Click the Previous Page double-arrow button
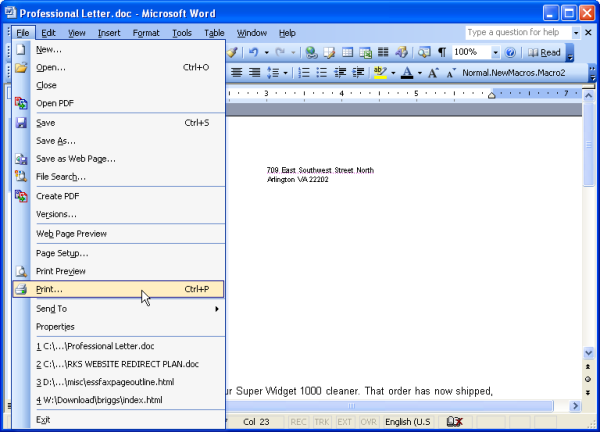The image size is (600, 432). tap(588, 367)
